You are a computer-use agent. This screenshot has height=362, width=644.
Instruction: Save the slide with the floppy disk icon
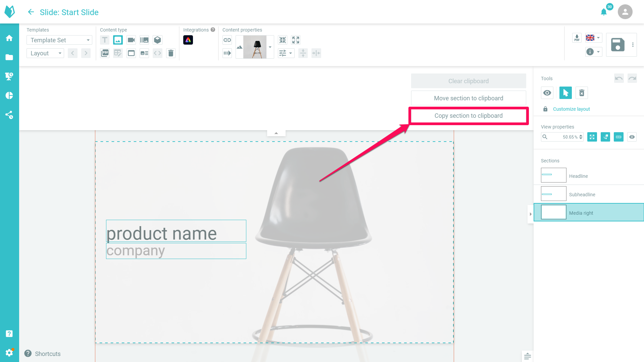617,45
